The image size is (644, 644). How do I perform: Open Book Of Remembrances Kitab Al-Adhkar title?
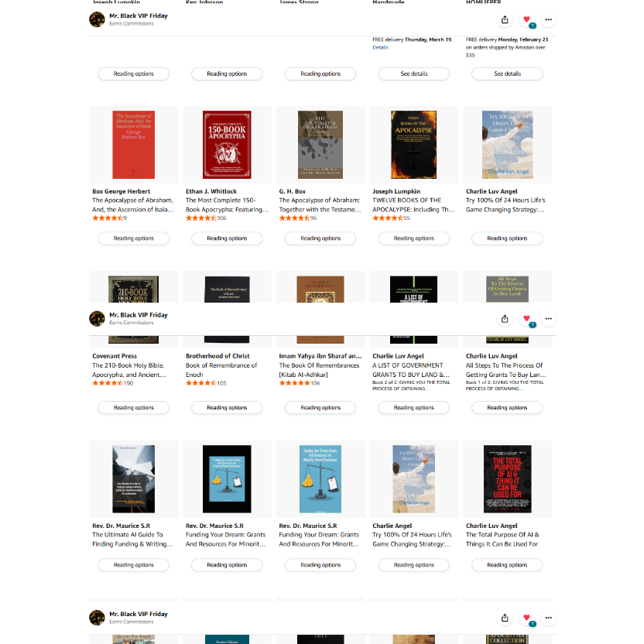click(x=319, y=370)
